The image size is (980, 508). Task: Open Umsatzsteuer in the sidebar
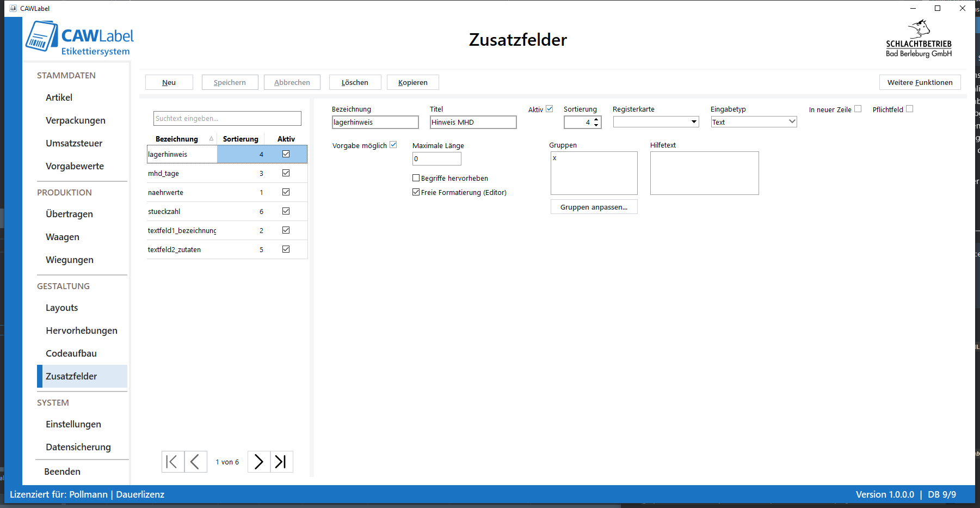click(74, 143)
